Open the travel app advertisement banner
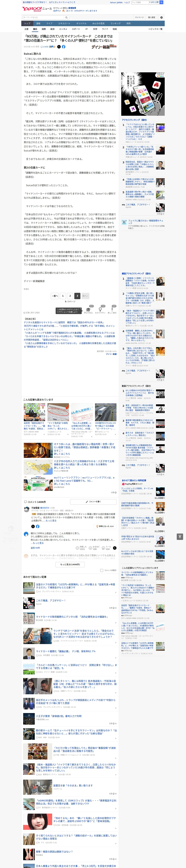This screenshot has height=868, width=186. 143,94
